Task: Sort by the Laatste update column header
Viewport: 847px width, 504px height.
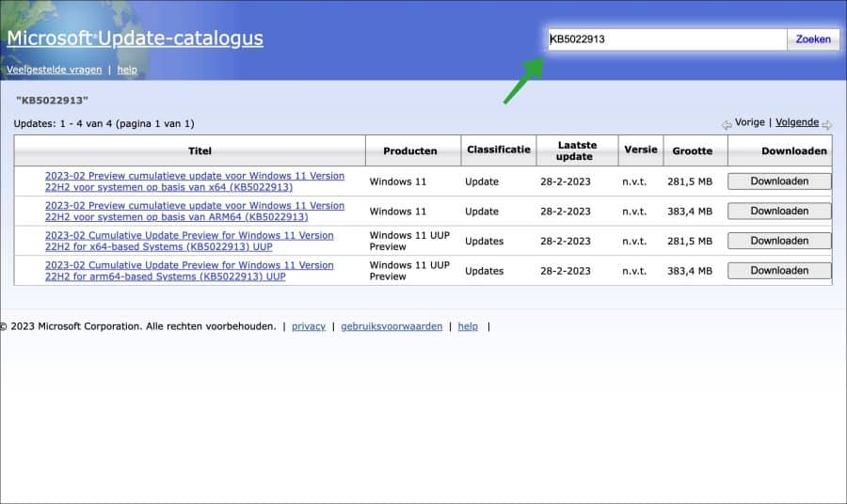Action: pos(577,150)
